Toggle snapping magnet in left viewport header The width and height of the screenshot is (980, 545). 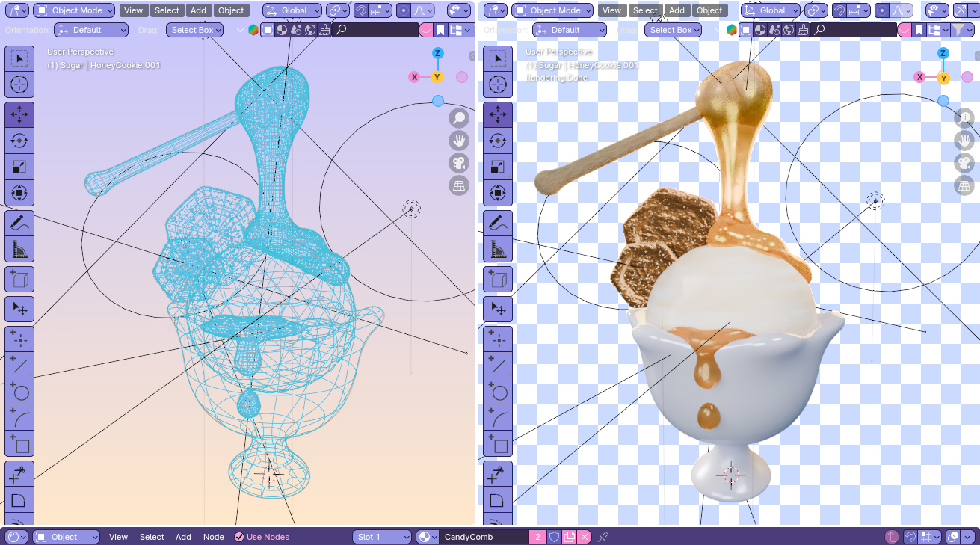click(x=361, y=10)
